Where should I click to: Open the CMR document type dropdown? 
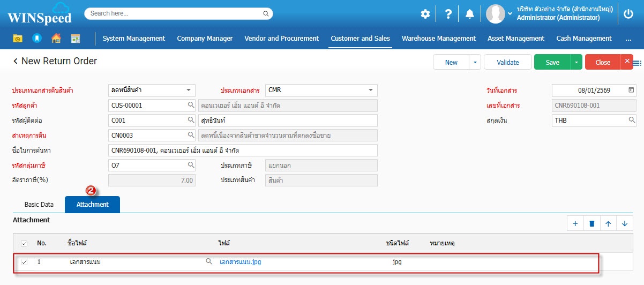370,90
